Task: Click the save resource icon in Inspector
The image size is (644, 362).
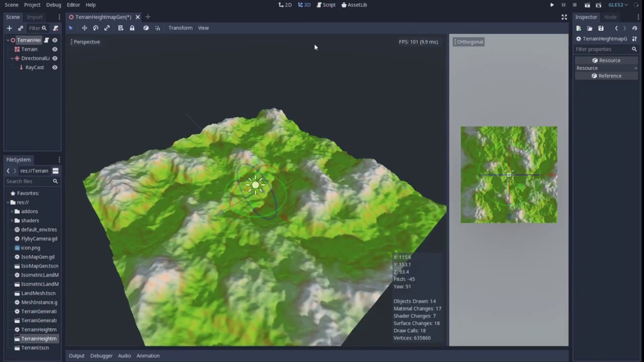Action: pyautogui.click(x=601, y=28)
